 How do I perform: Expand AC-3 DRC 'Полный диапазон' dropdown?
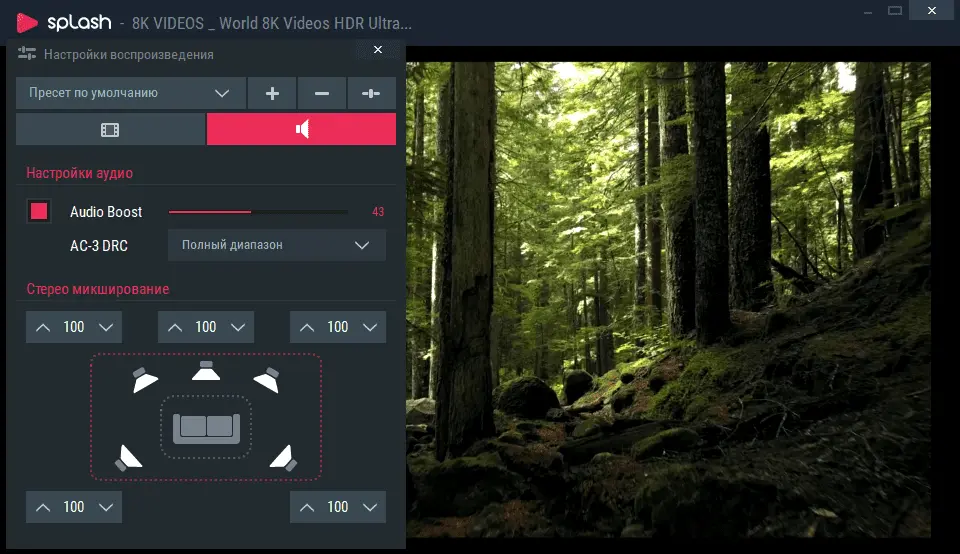click(277, 245)
